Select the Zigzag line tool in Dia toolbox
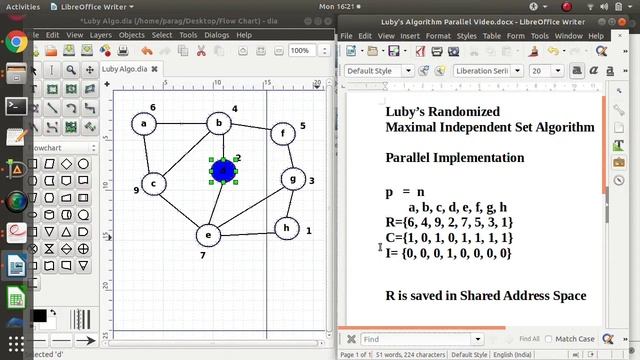Image resolution: width=640 pixels, height=360 pixels. (x=90, y=108)
